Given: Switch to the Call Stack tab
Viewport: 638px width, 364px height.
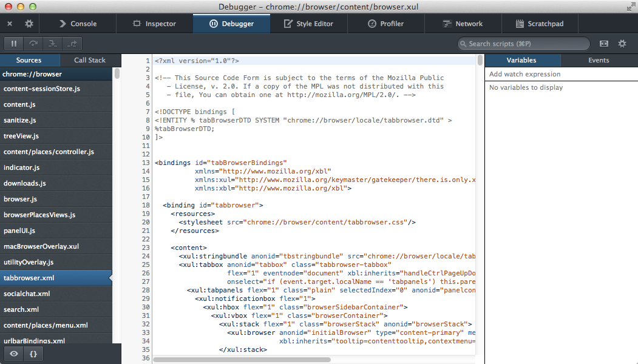Looking at the screenshot, I should click(x=90, y=60).
